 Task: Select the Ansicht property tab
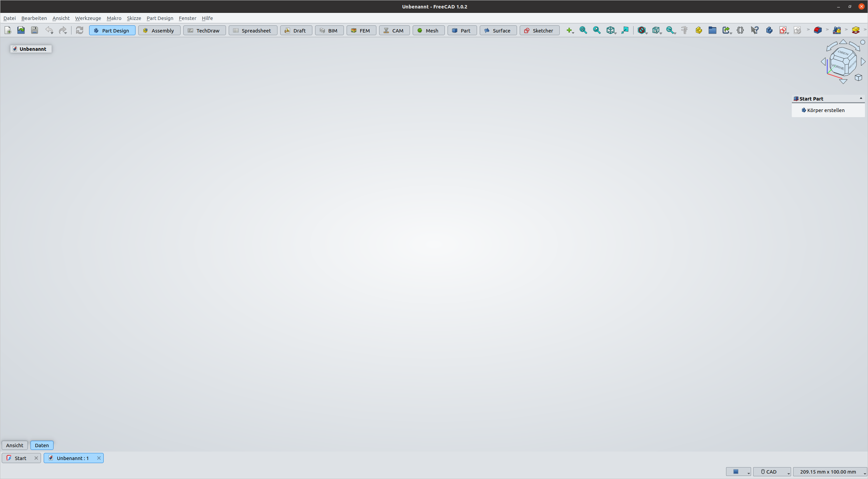tap(15, 445)
